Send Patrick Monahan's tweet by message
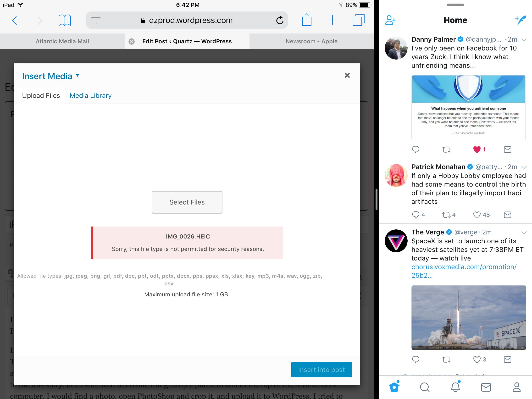The height and width of the screenshot is (399, 532). coord(507,215)
